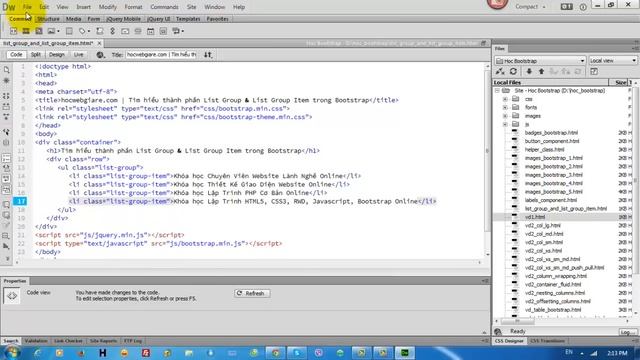This screenshot has height=360, width=640.
Task: Open the Validation tab
Action: point(36,341)
